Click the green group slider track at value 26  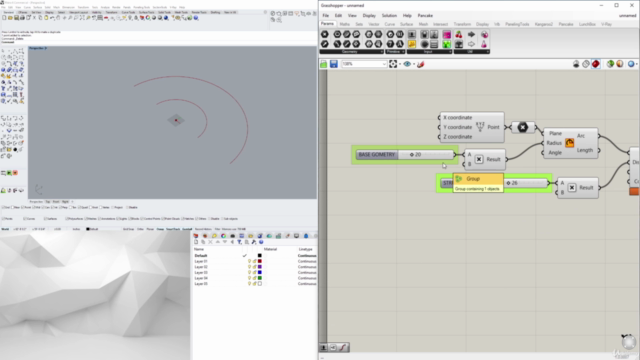pyautogui.click(x=525, y=183)
